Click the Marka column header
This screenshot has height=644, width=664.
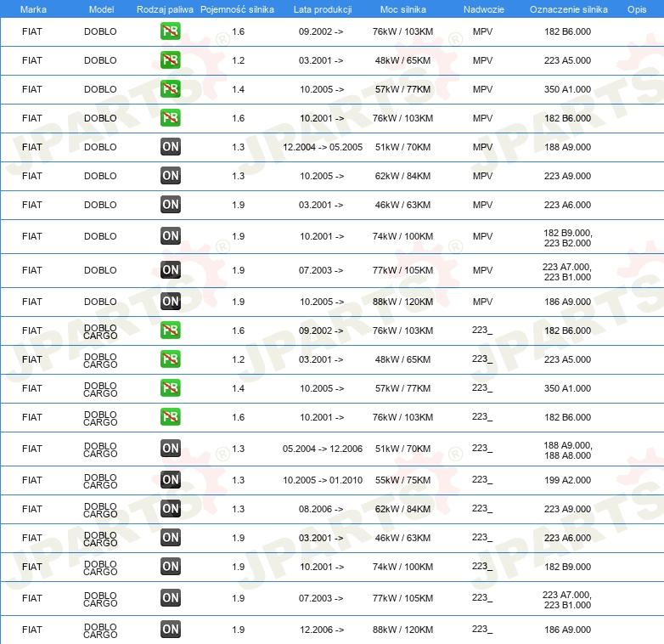point(33,9)
